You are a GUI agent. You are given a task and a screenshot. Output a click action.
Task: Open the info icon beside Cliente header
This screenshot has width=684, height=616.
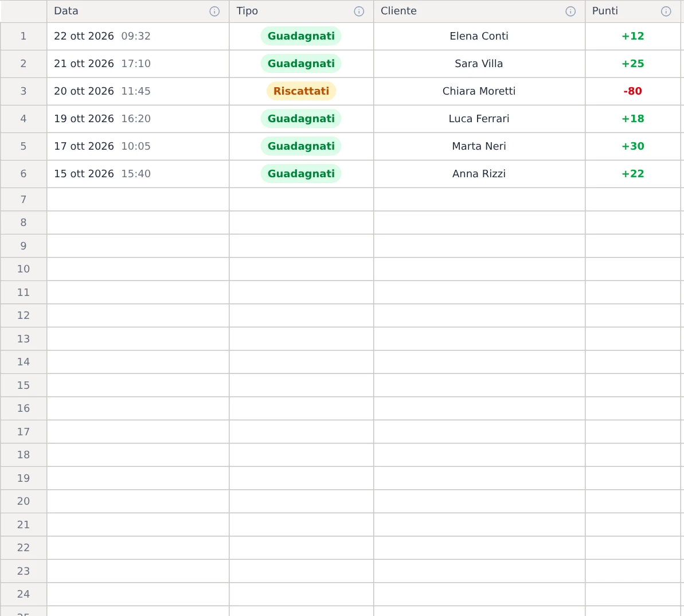[x=570, y=11]
